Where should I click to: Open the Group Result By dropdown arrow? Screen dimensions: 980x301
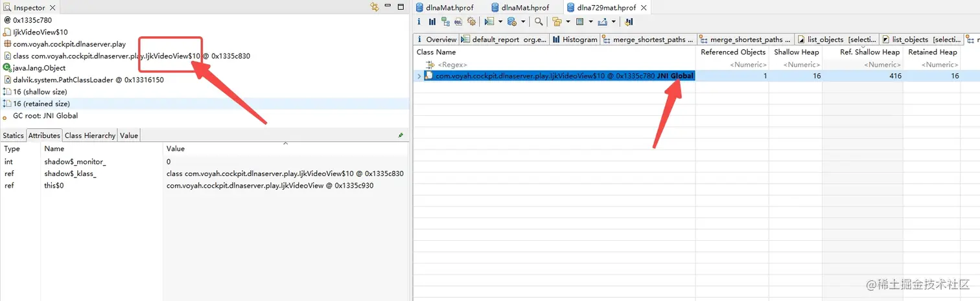click(568, 21)
